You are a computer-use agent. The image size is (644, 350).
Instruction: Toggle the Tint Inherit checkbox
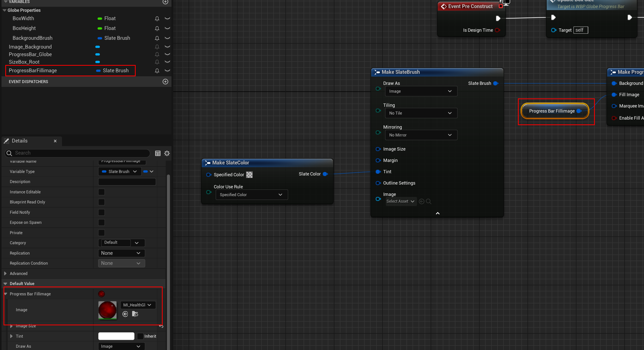coord(140,336)
